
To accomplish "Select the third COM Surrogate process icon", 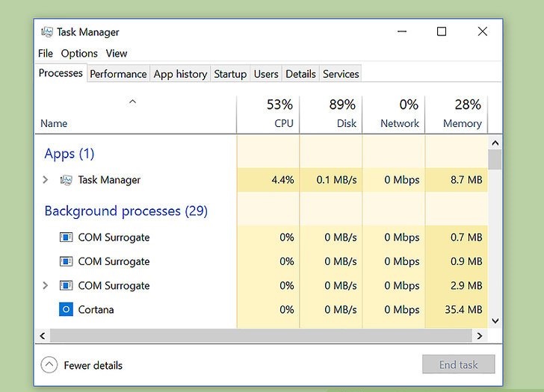I will tap(66, 285).
